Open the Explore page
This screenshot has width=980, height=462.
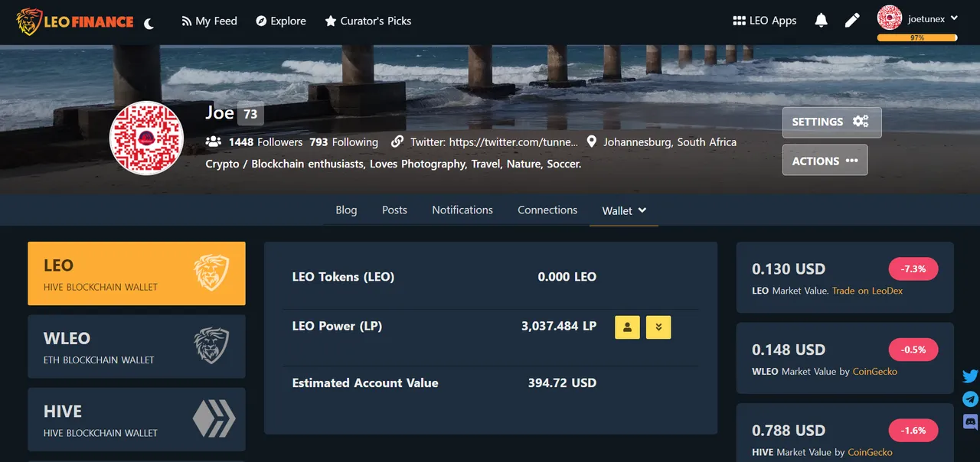281,21
